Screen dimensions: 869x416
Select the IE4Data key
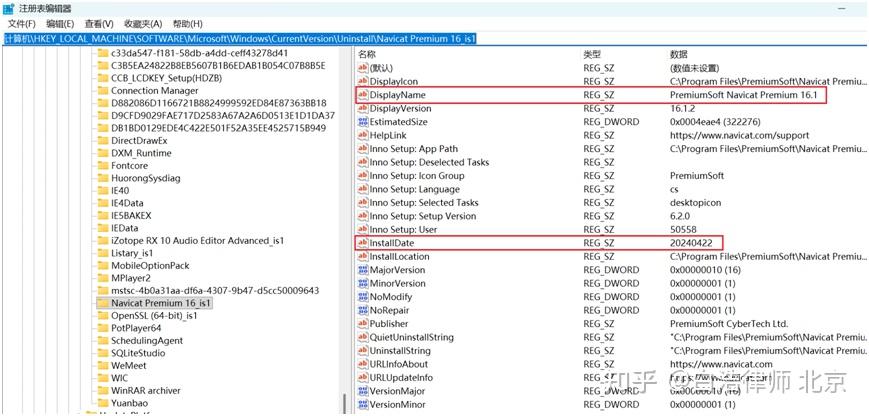click(x=127, y=203)
